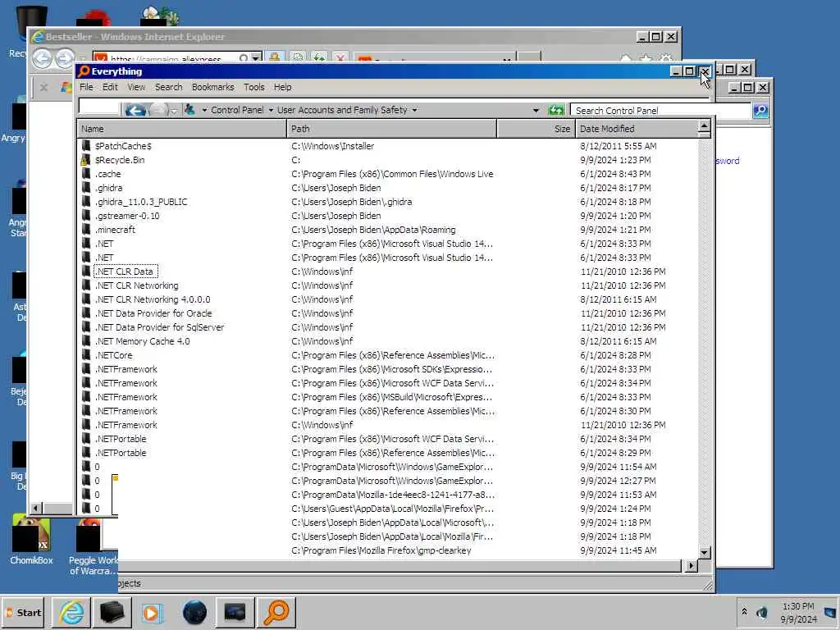Expand dropdown arrow before Control Panel breadcrumb
840x630 pixels.
click(204, 111)
